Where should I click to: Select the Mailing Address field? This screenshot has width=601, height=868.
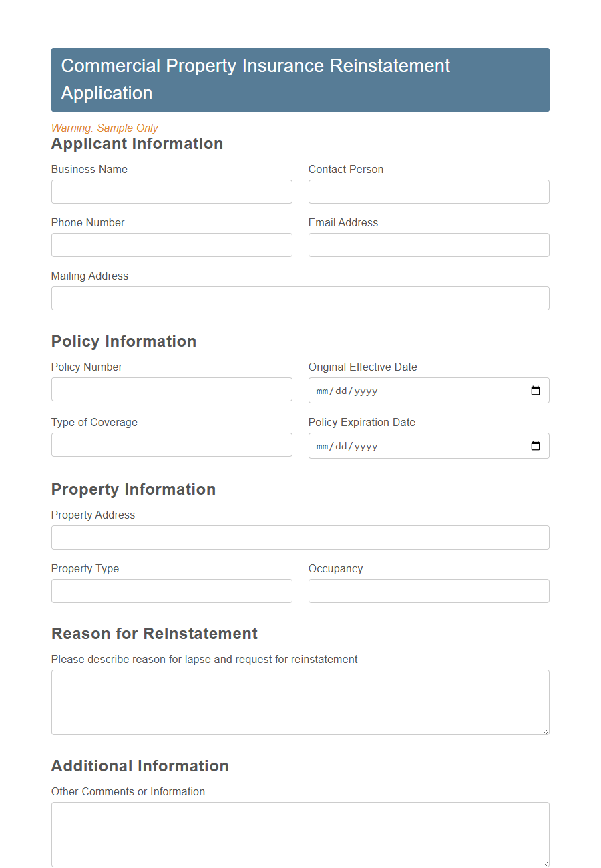(x=300, y=298)
